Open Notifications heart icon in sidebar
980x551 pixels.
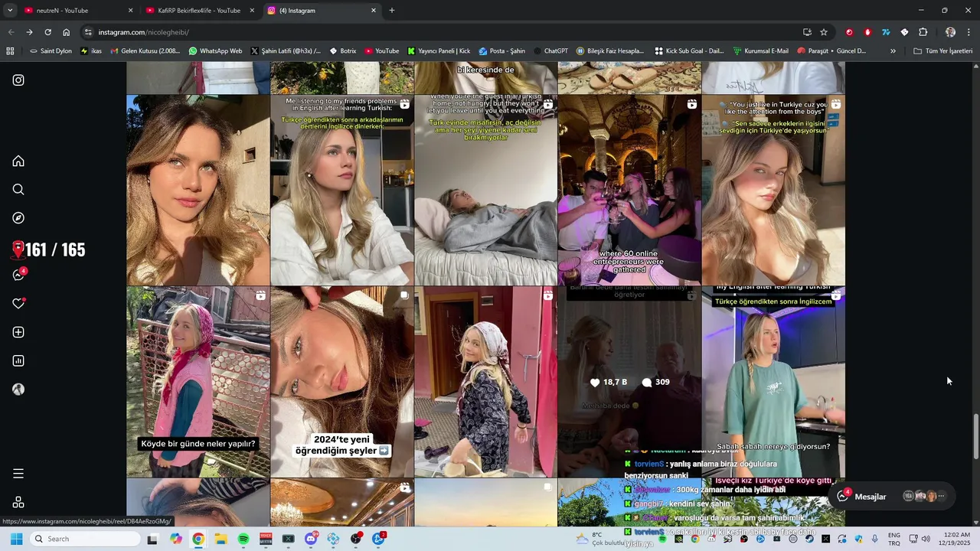tap(18, 304)
